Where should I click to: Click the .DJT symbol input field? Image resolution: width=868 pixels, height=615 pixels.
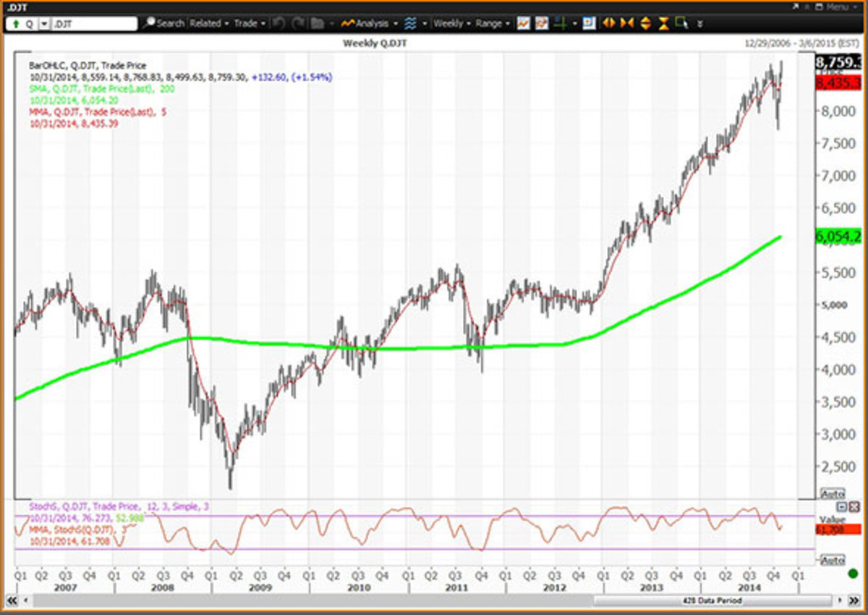pos(93,24)
